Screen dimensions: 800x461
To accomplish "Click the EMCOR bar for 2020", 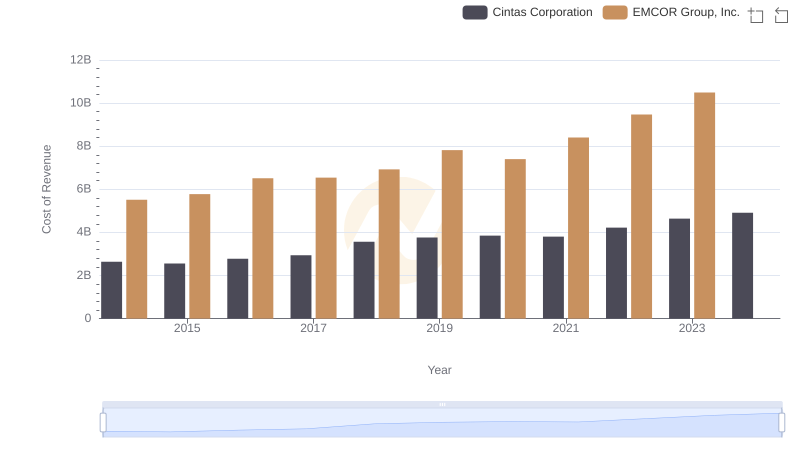I will click(x=515, y=239).
